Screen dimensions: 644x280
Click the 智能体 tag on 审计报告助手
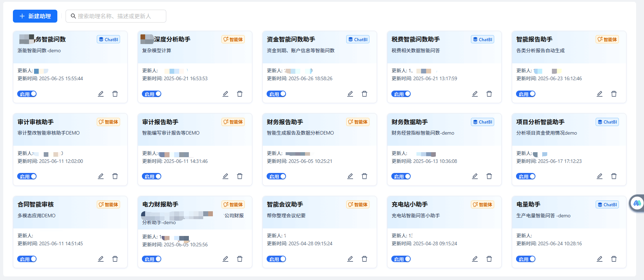(233, 122)
